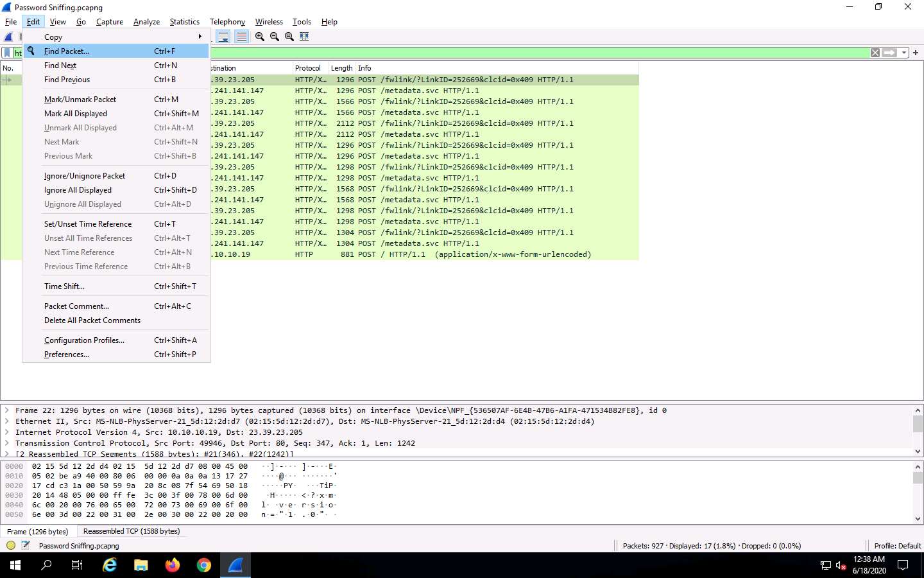Choose Packet Comment... entry

pos(116,306)
